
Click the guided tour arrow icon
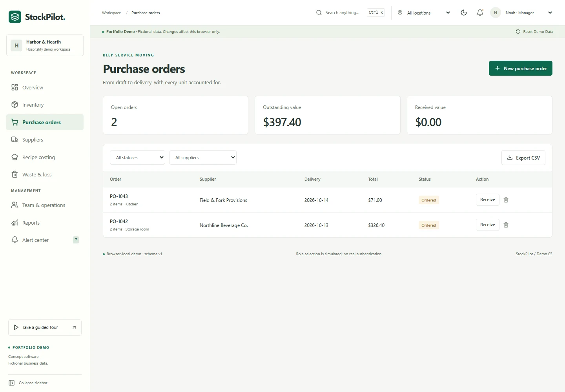[x=74, y=327]
